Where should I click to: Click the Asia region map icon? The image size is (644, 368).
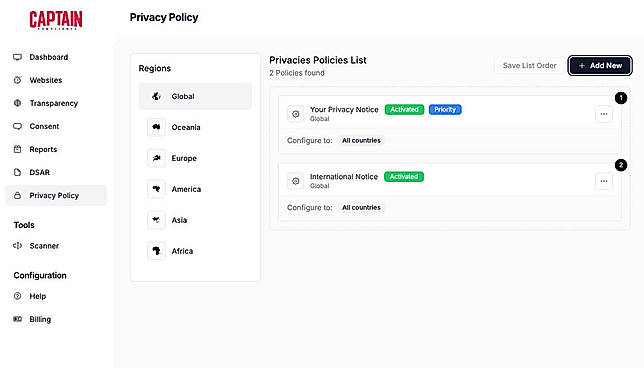156,220
